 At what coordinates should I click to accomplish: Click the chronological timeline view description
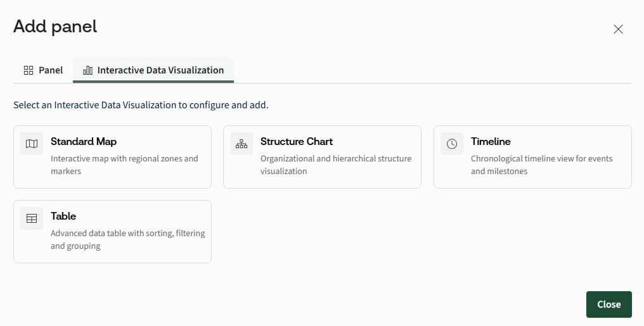(x=542, y=165)
